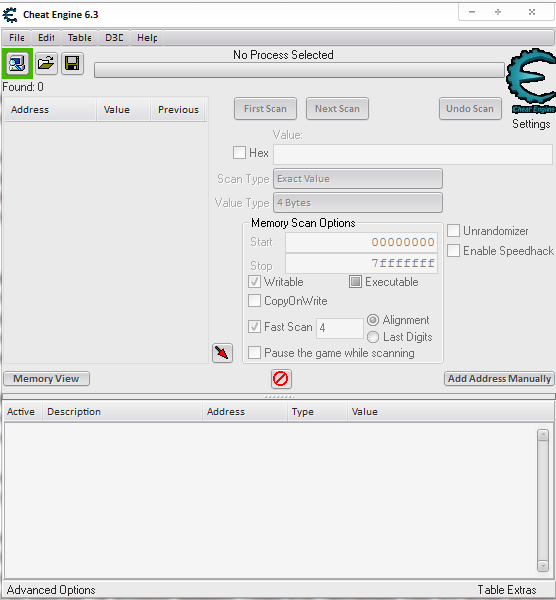The width and height of the screenshot is (556, 600).
Task: Open Table Extras
Action: pyautogui.click(x=507, y=590)
